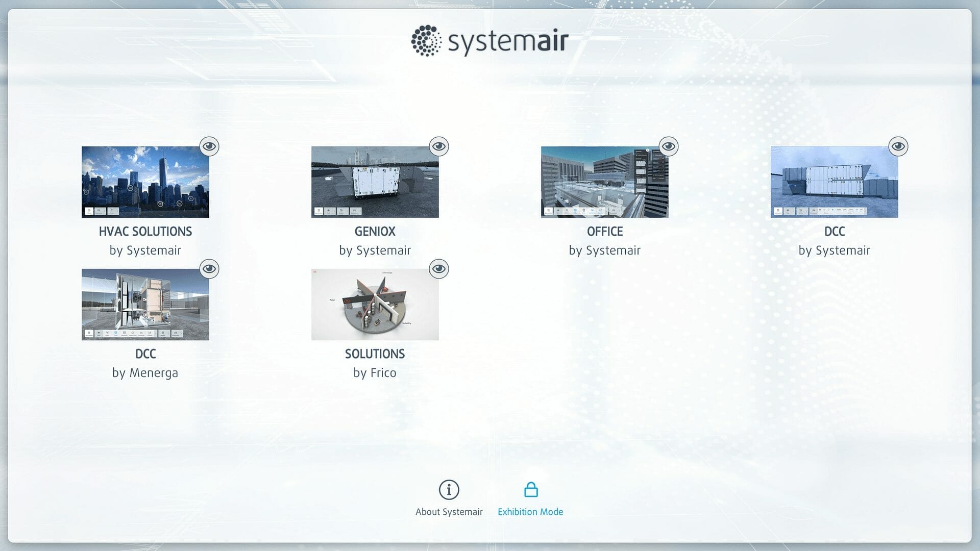Open the OFFICE by Systemair thumbnail

pos(604,182)
